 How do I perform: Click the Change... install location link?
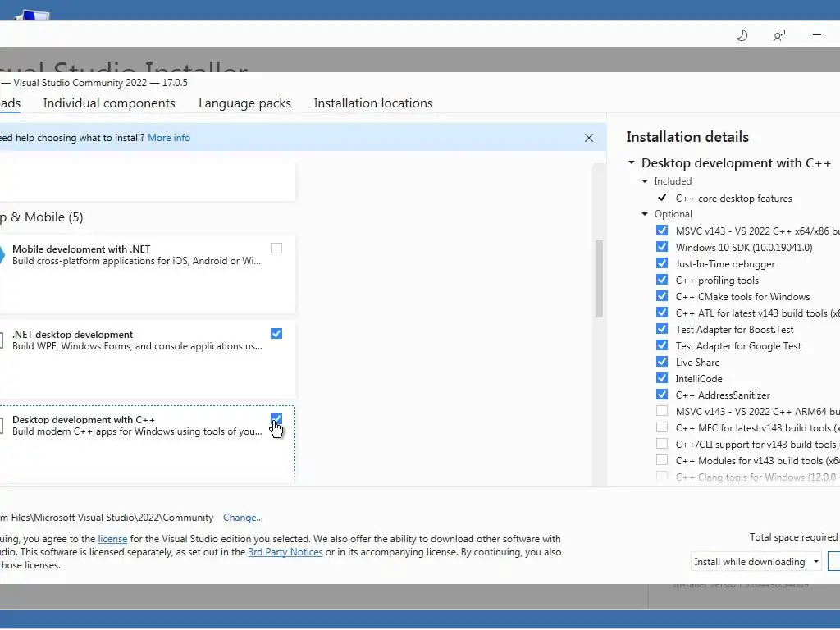(243, 518)
